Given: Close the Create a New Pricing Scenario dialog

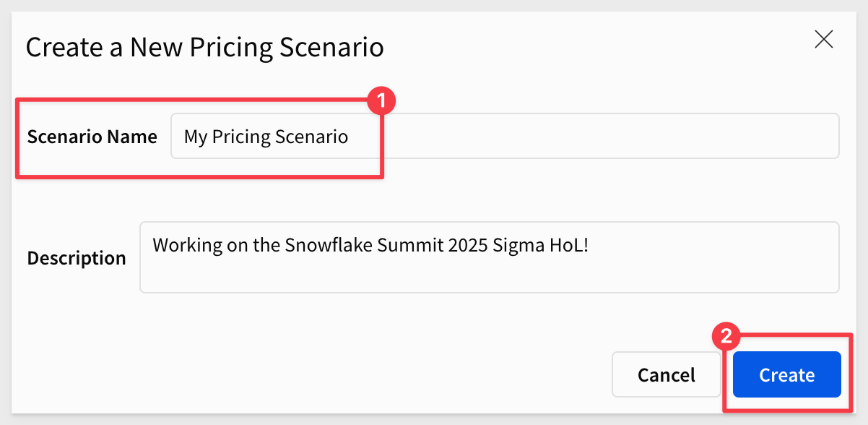Looking at the screenshot, I should (824, 40).
